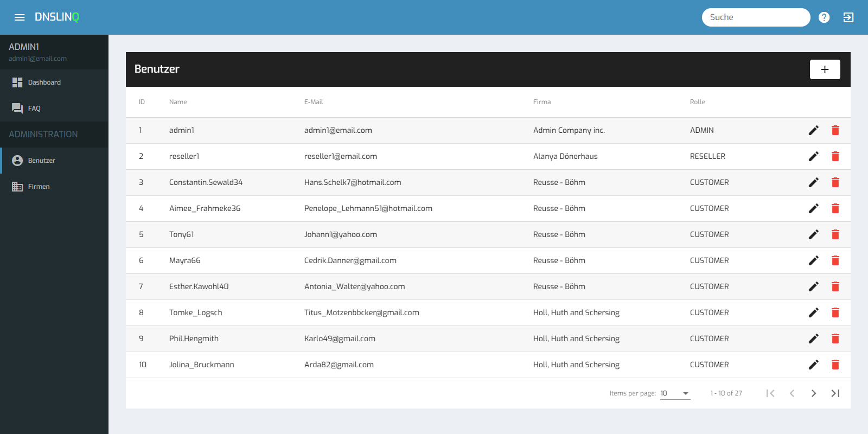
Task: Open the Dashboard sidebar item
Action: click(54, 82)
